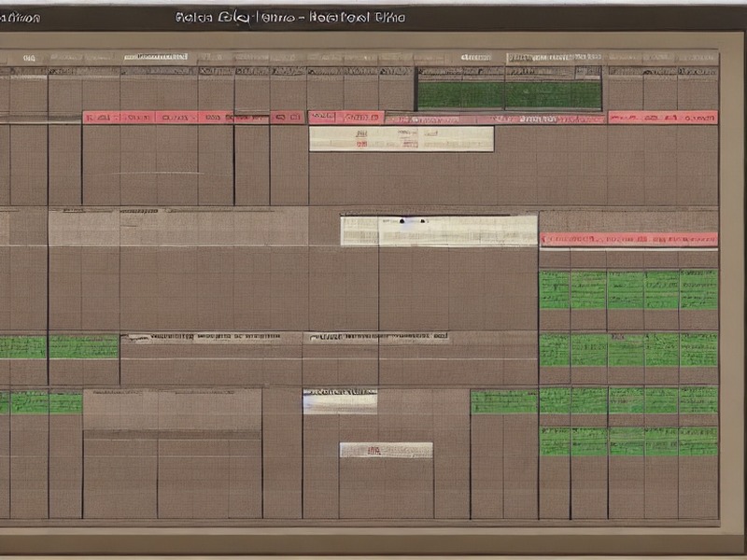Click the window title text in the title bar
The image size is (747, 560).
coord(290,18)
